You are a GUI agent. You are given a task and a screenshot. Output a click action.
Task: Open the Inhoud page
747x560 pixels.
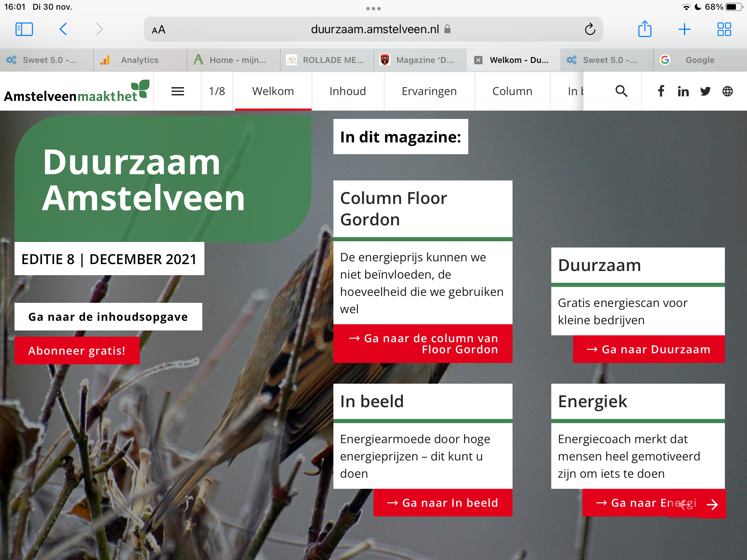(x=348, y=91)
